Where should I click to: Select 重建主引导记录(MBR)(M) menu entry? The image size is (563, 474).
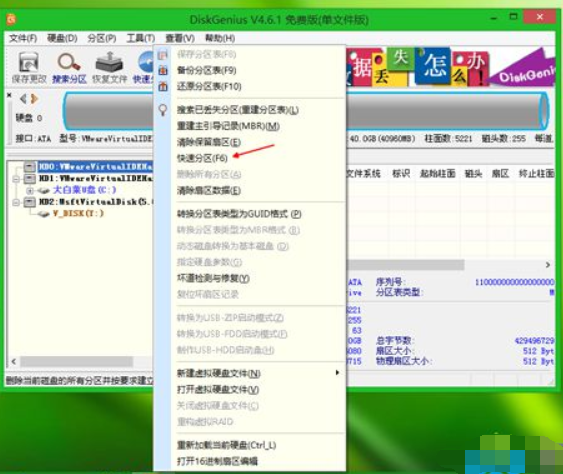[x=228, y=126]
